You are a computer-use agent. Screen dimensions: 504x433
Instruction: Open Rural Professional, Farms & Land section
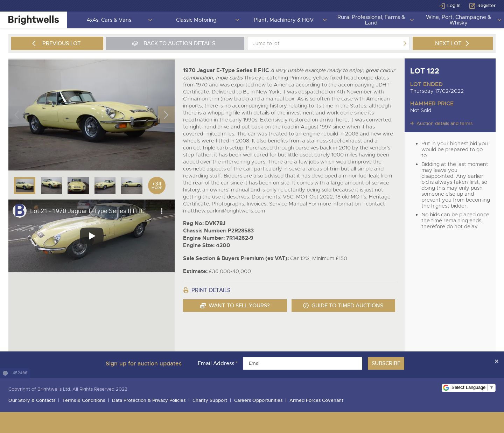coord(371,20)
